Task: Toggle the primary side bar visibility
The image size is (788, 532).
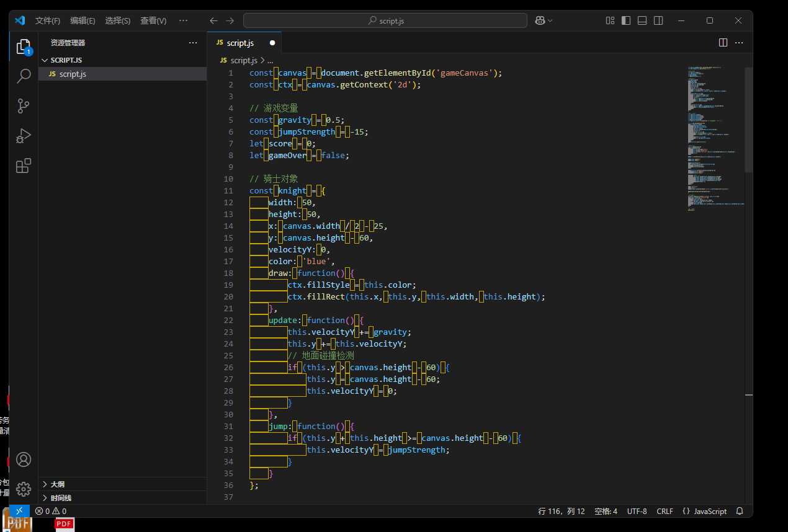Action: click(626, 20)
